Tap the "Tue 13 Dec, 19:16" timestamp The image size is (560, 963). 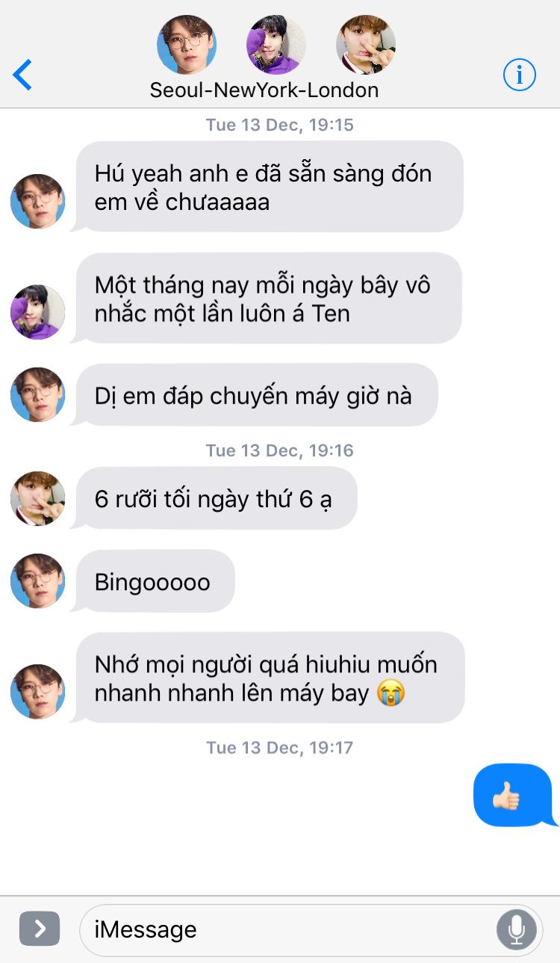(x=280, y=450)
